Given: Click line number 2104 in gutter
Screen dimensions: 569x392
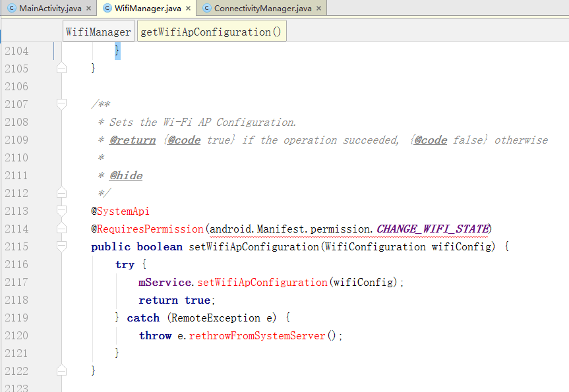Looking at the screenshot, I should point(16,51).
